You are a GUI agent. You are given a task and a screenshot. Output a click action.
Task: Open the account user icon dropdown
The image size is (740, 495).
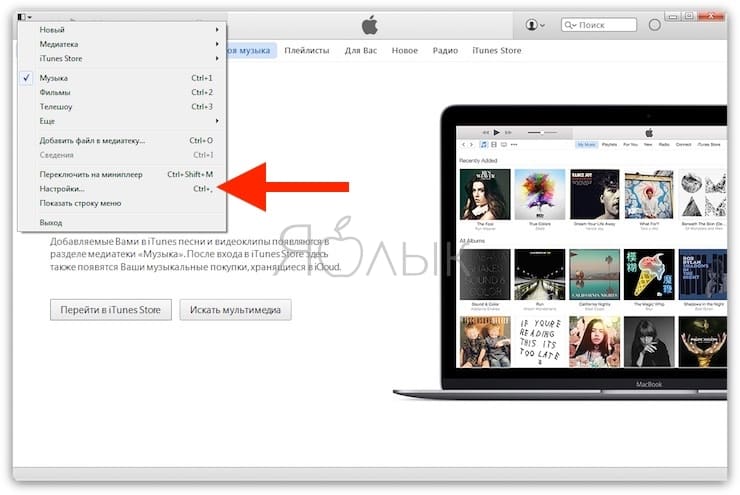[x=535, y=25]
